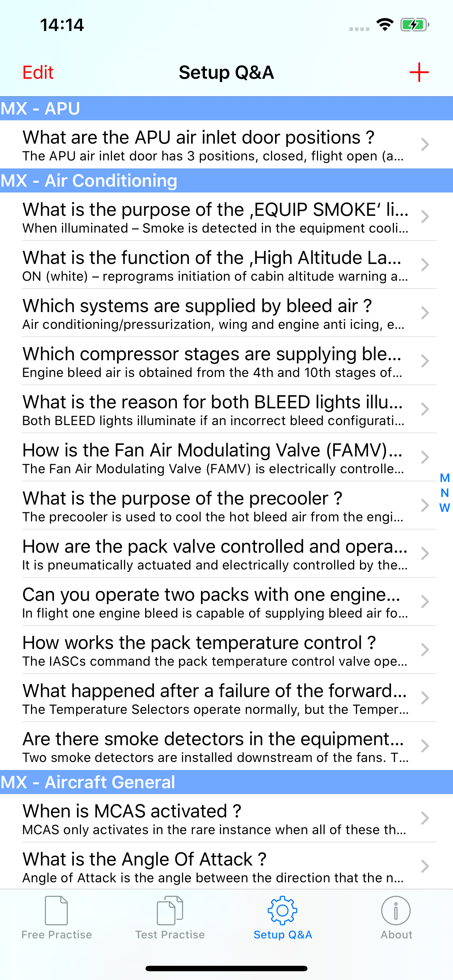This screenshot has height=980, width=453.
Task: Tap the Wi-Fi status icon
Action: 384,24
